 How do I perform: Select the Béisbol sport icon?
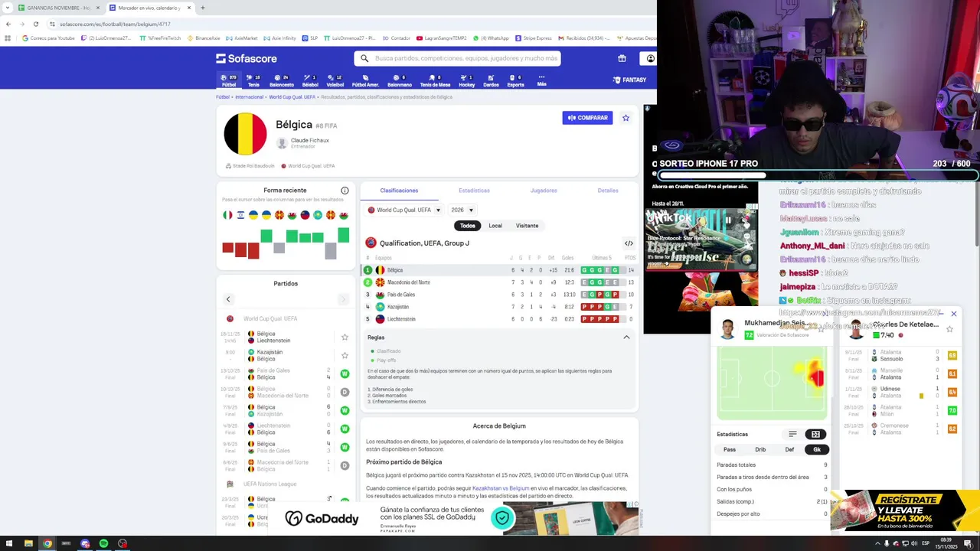pos(310,80)
